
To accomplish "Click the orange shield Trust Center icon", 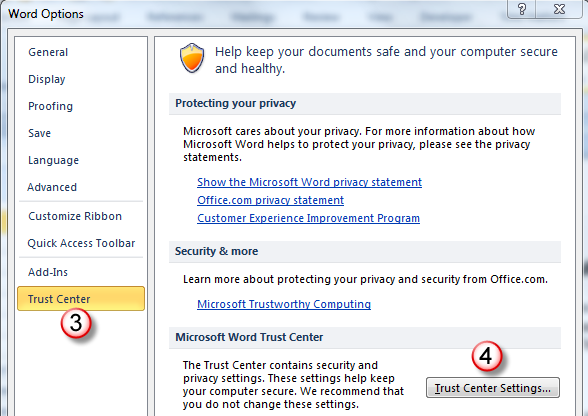I will pyautogui.click(x=192, y=58).
